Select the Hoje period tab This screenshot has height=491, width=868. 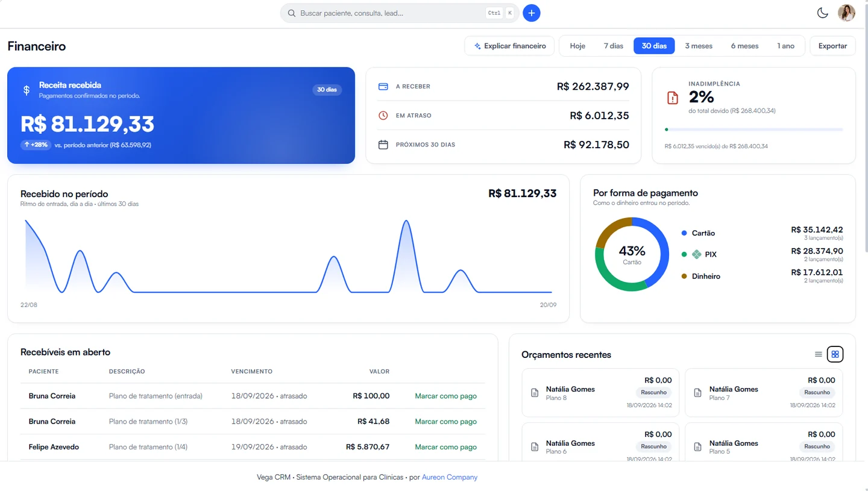[x=577, y=46]
